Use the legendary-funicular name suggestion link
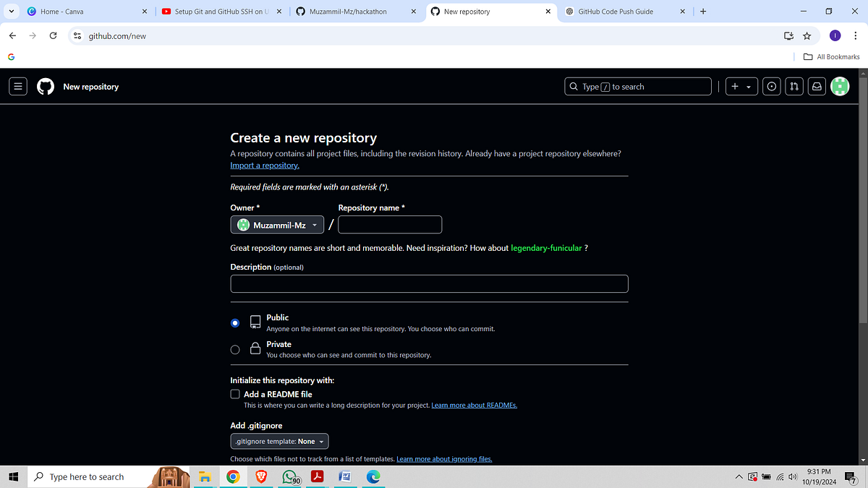The height and width of the screenshot is (488, 868). point(546,247)
